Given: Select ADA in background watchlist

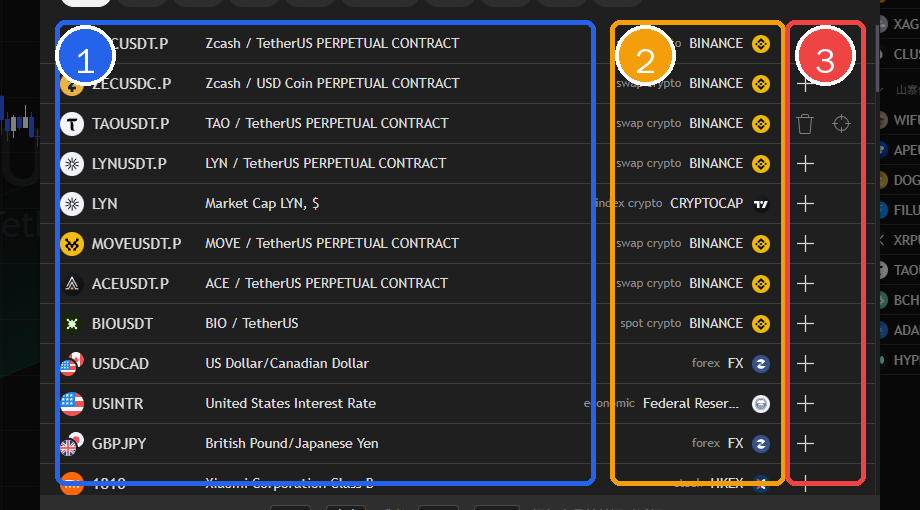Looking at the screenshot, I should tap(906, 330).
